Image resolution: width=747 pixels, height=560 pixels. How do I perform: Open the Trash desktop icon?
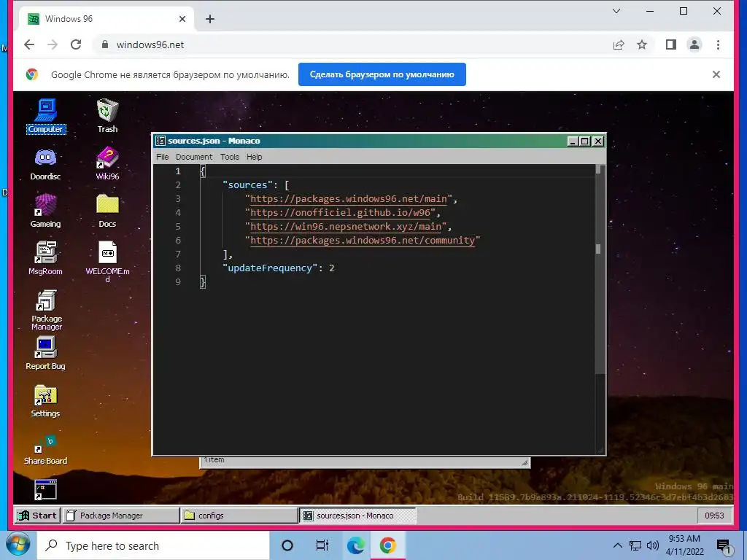[x=107, y=116]
